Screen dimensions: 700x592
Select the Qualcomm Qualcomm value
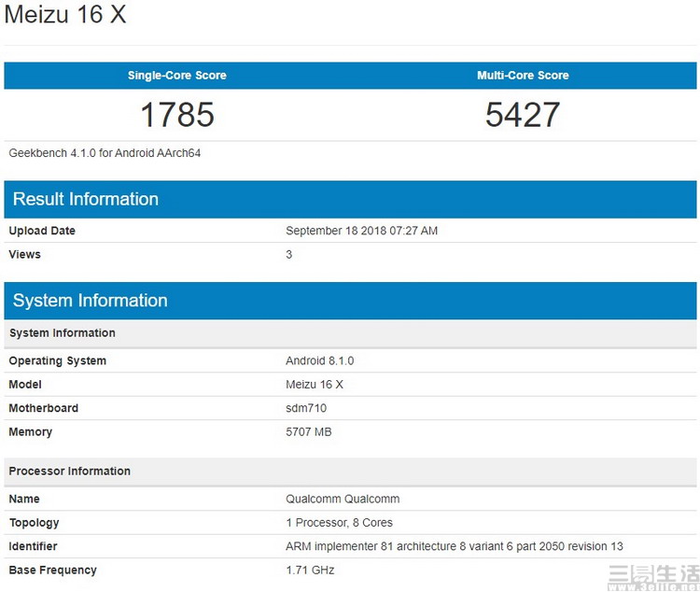pyautogui.click(x=343, y=499)
